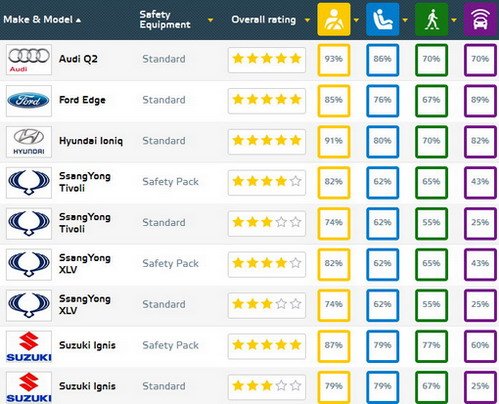Click the Ford logo in the Edge row

(29, 101)
